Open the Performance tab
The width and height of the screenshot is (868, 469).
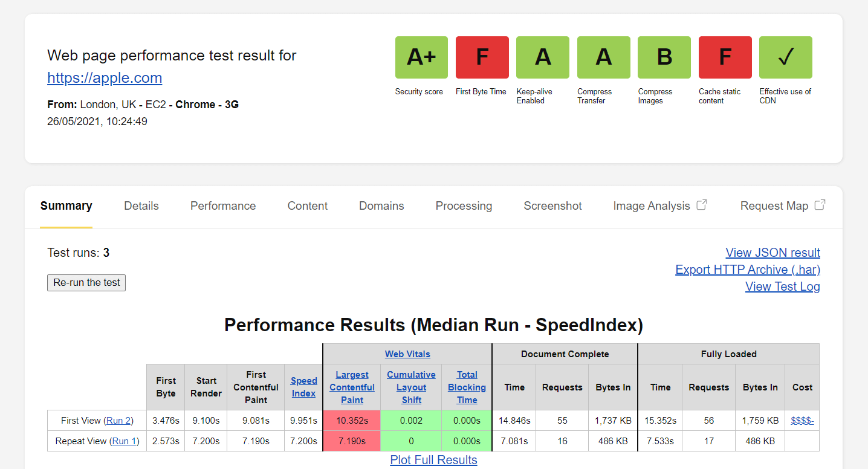coord(223,205)
